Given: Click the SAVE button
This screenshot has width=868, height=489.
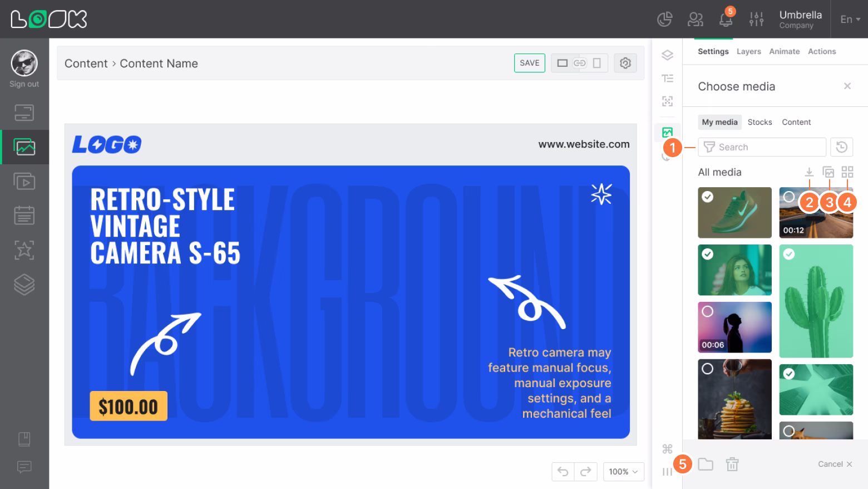Looking at the screenshot, I should [530, 63].
